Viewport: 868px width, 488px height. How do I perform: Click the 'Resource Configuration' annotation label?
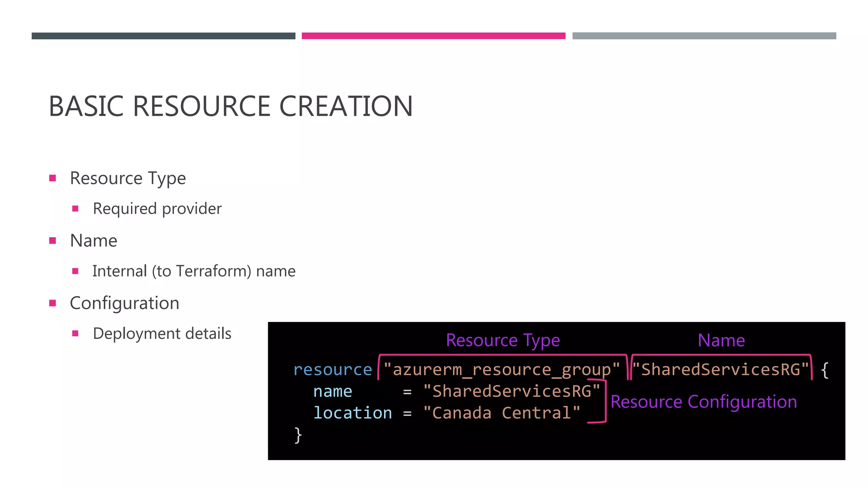coord(704,402)
